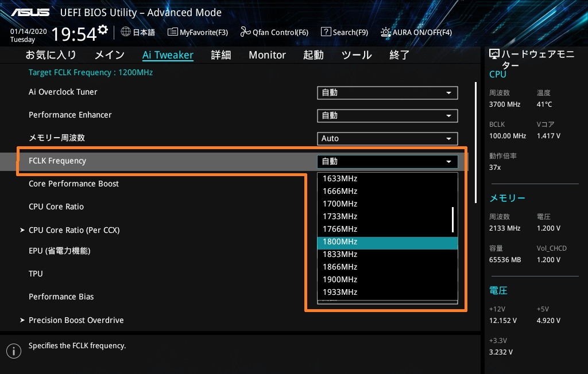This screenshot has width=588, height=374.
Task: Open the 詳細 tab
Action: [221, 55]
